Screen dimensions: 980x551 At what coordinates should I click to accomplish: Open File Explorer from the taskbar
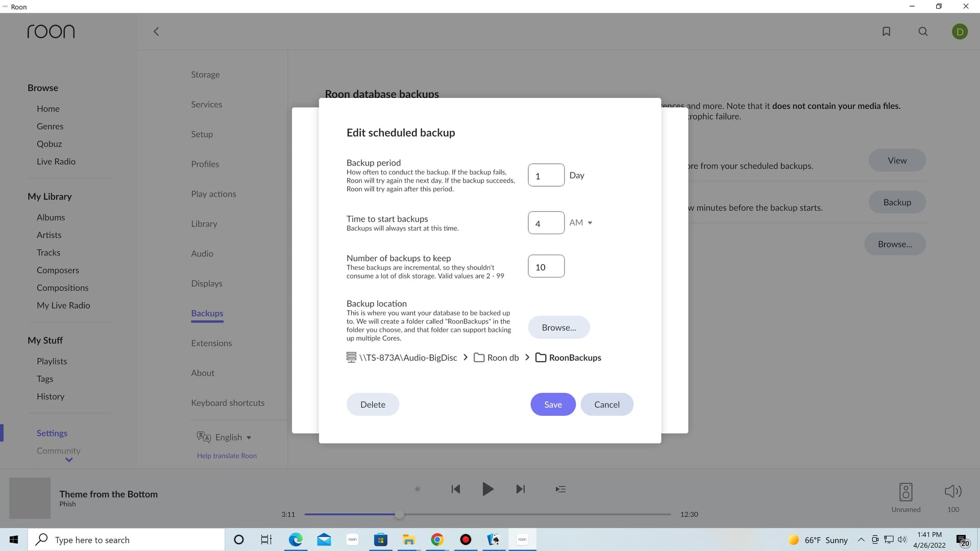[x=408, y=539]
